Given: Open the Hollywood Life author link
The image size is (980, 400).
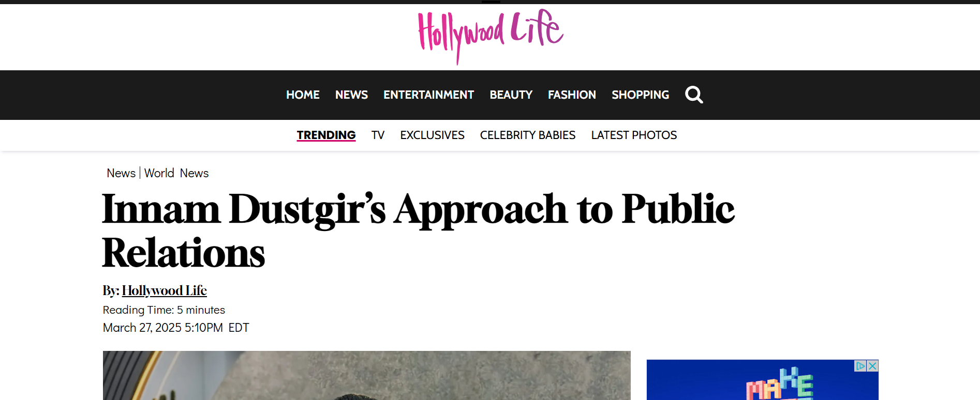Looking at the screenshot, I should [165, 290].
